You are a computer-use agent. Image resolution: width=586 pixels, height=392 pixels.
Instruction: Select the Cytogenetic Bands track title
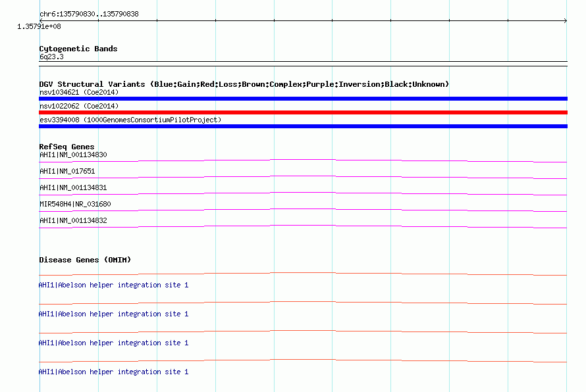click(78, 49)
